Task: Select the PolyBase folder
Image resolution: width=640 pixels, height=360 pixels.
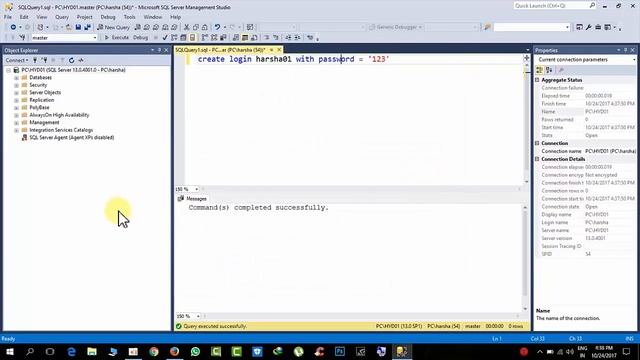Action: (39, 108)
